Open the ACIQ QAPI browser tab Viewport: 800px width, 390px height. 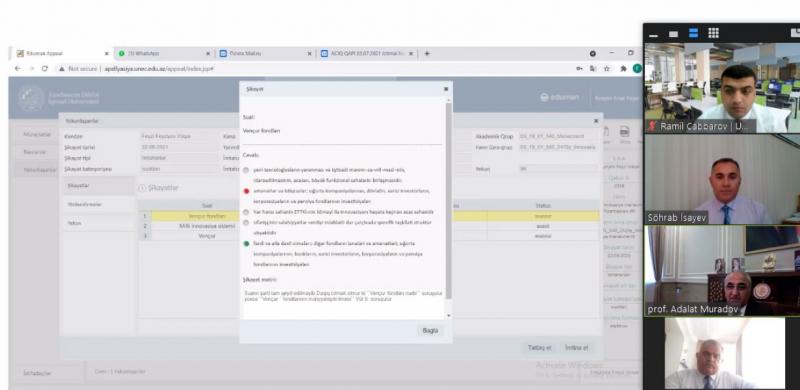tap(367, 53)
